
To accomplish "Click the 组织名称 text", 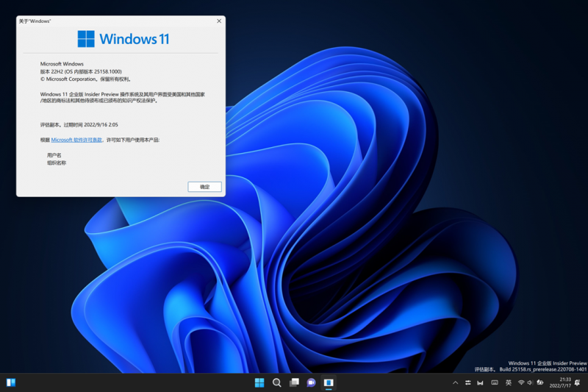I will pyautogui.click(x=57, y=163).
